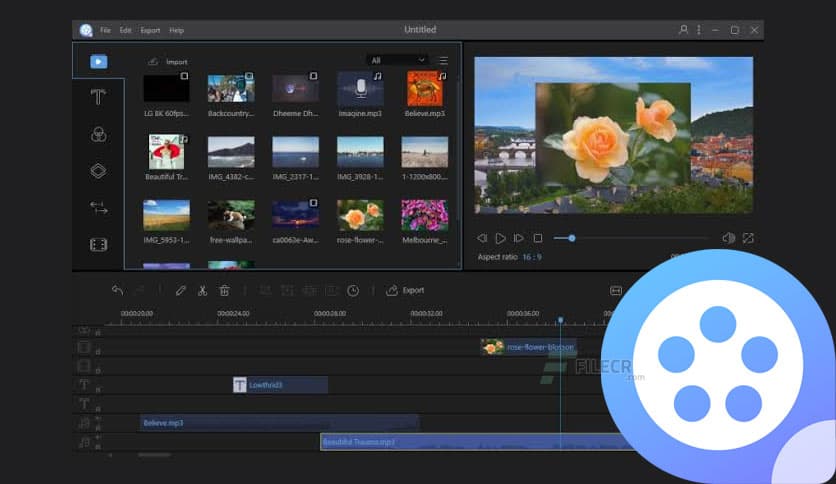Viewport: 836px width, 484px height.
Task: Open the Transitions panel icon in sidebar
Action: 99,208
